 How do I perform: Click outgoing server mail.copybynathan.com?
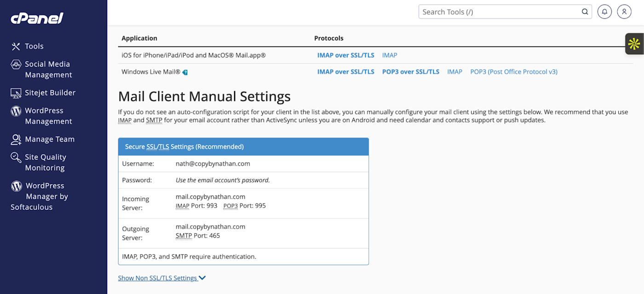pos(210,226)
